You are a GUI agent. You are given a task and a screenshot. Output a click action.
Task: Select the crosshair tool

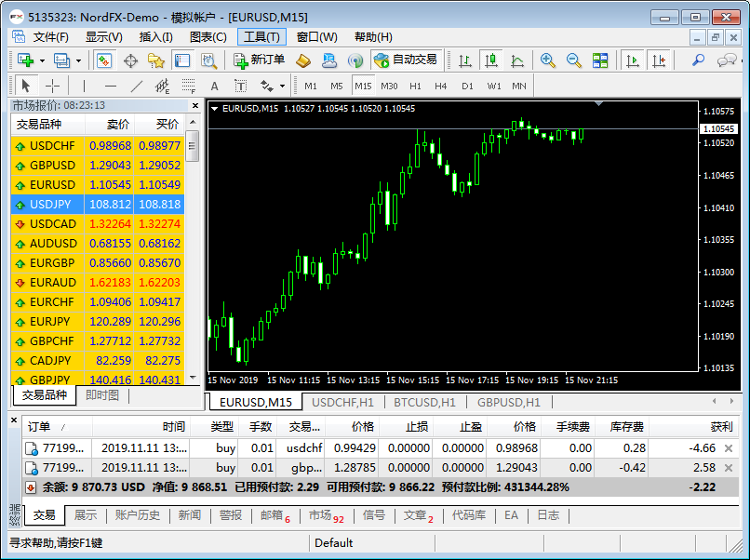[53, 86]
